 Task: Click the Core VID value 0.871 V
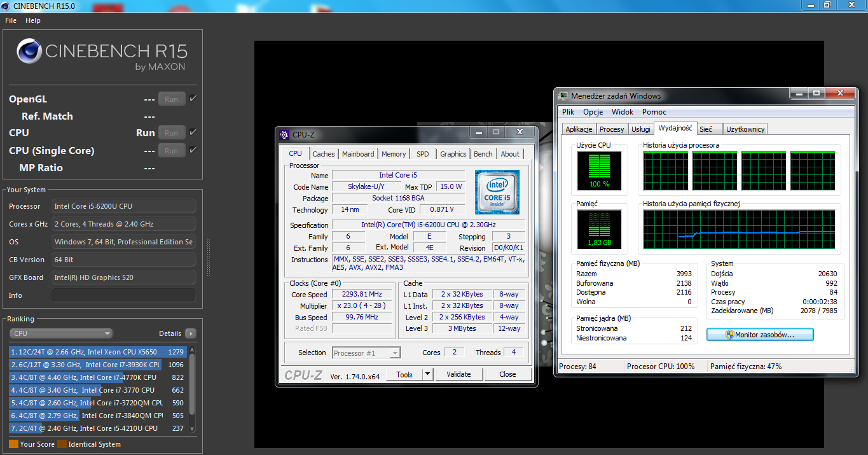click(441, 209)
